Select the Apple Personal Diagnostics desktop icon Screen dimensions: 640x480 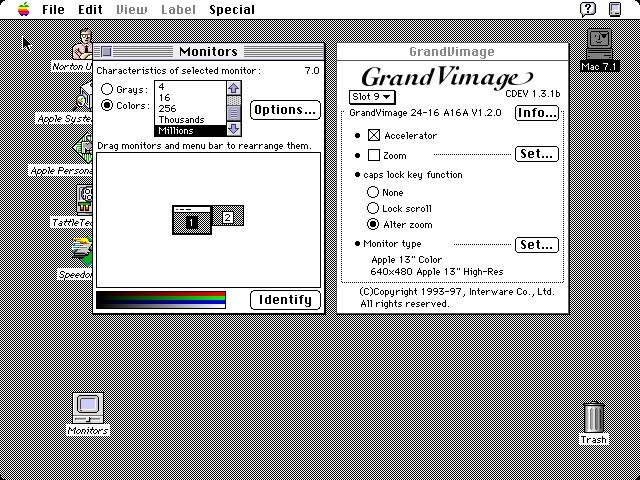pyautogui.click(x=83, y=148)
